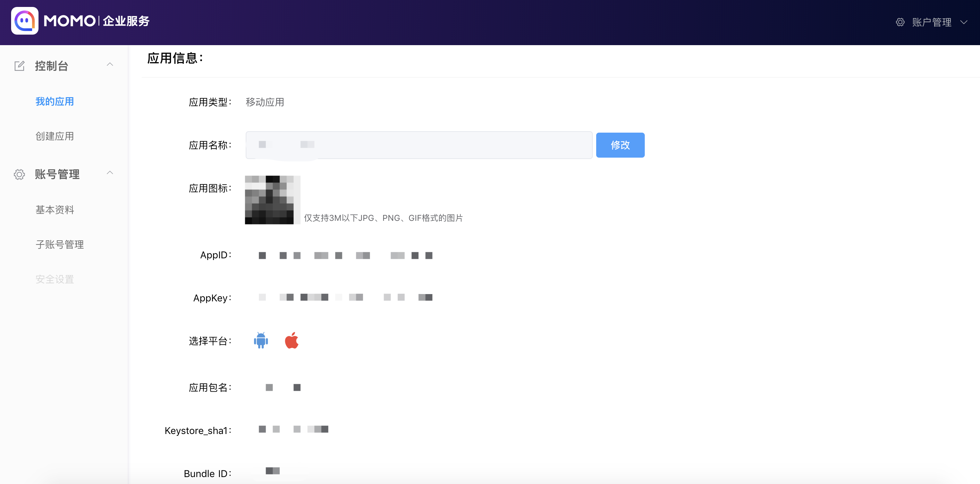Click the blurred AppKey value
Image resolution: width=980 pixels, height=484 pixels.
click(345, 297)
